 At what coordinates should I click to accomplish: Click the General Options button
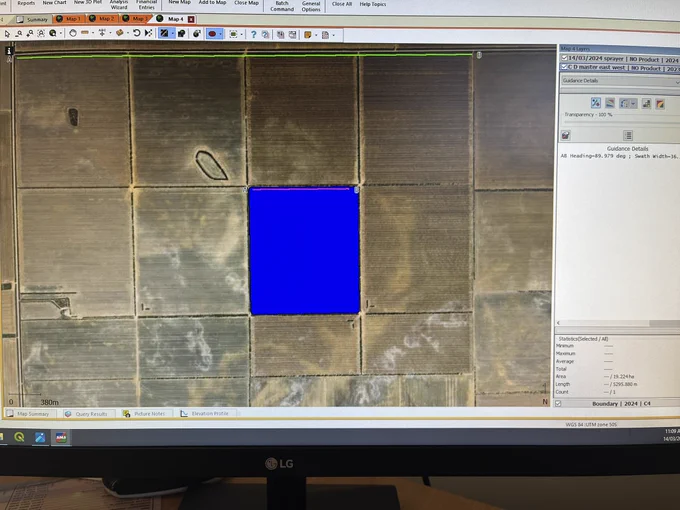(311, 6)
